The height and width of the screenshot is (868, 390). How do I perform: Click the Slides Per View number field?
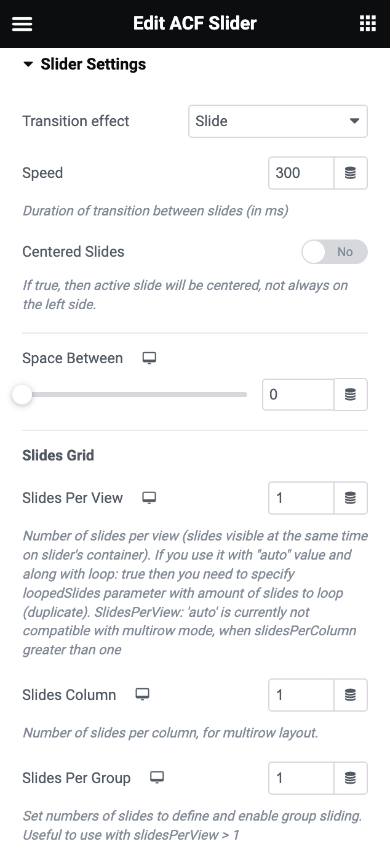pyautogui.click(x=301, y=498)
